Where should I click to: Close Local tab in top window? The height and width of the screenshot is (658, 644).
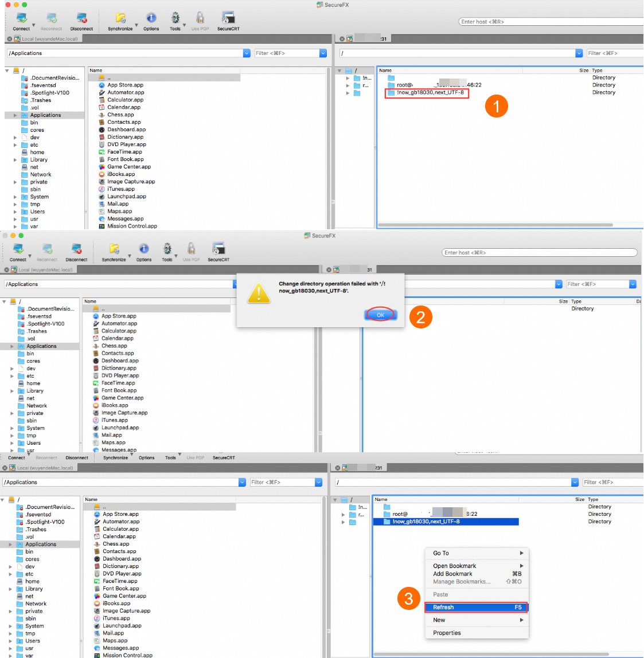click(9, 39)
